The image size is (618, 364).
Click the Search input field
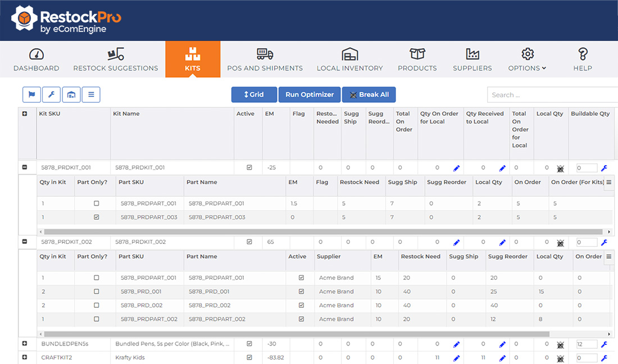(551, 95)
